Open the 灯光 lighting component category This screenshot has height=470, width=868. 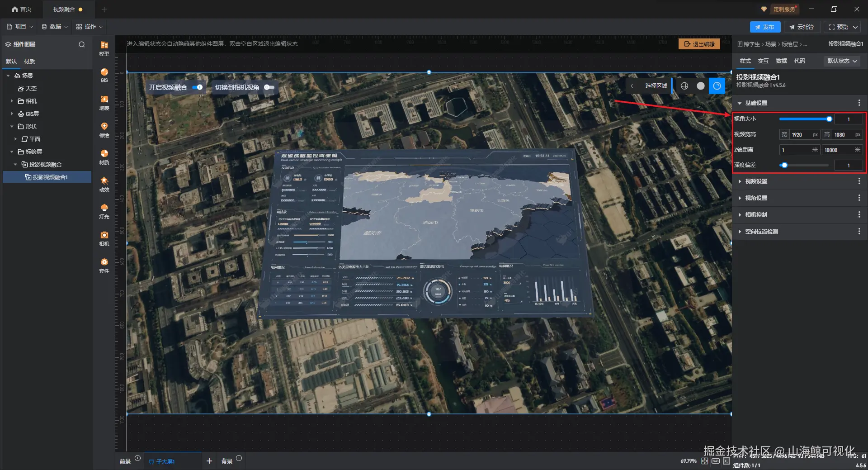(x=104, y=211)
